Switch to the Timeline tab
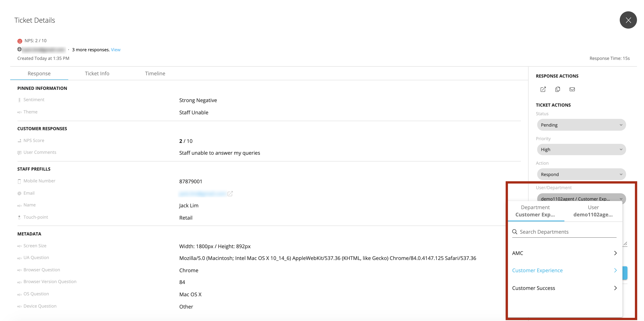Screen dimensions: 644x321 coord(155,73)
